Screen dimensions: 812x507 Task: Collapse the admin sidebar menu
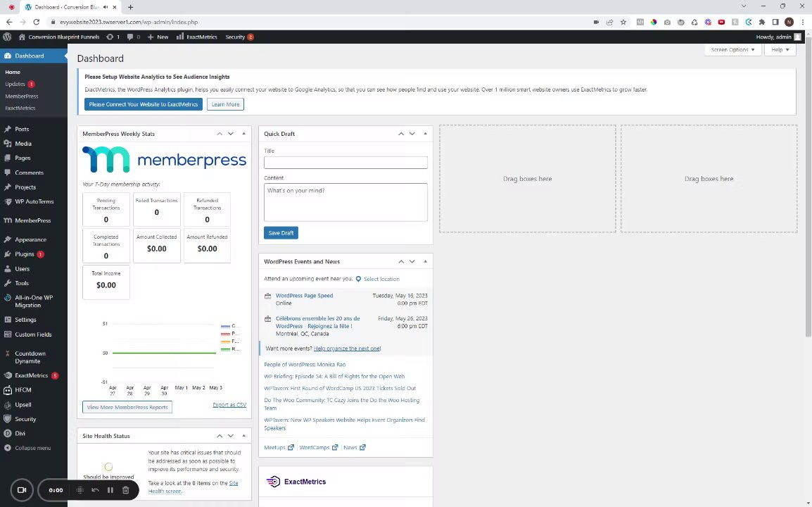pyautogui.click(x=32, y=448)
